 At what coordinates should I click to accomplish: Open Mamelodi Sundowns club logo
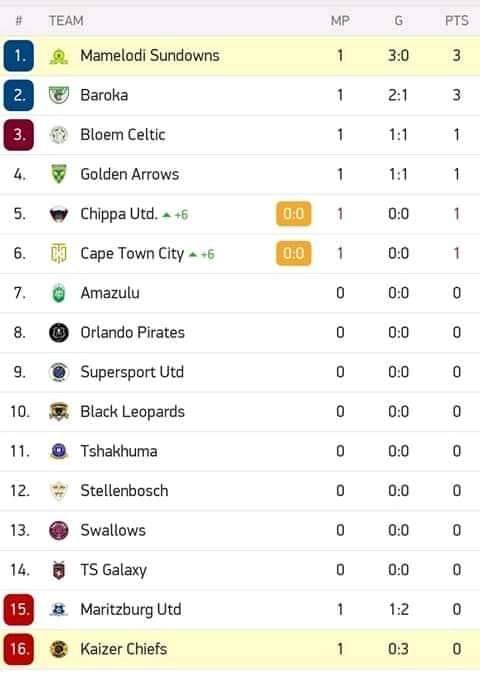[x=59, y=56]
